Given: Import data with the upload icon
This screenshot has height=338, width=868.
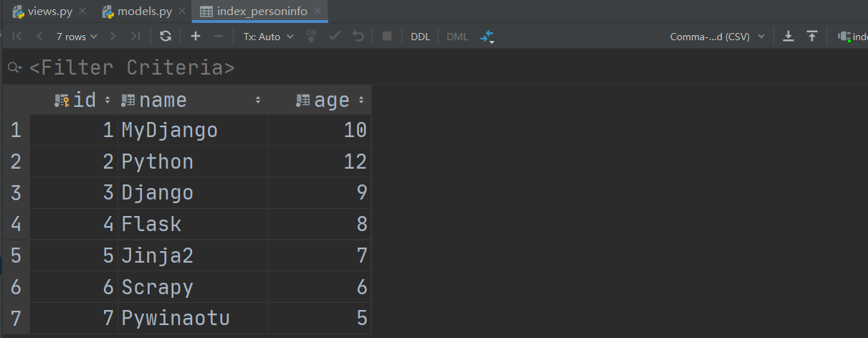Looking at the screenshot, I should [x=812, y=36].
